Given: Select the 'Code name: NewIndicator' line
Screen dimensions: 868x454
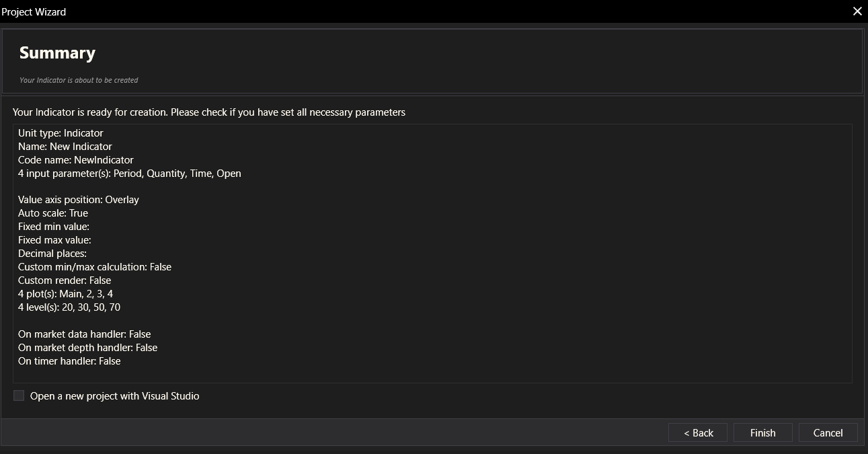Looking at the screenshot, I should (x=76, y=160).
